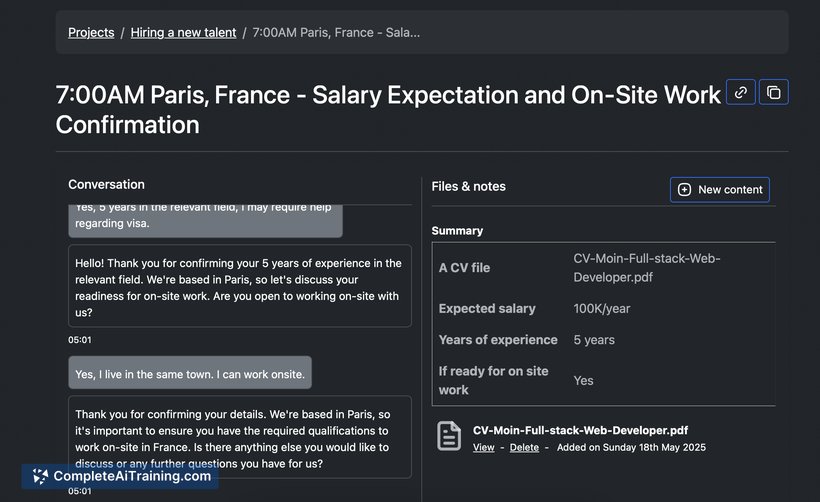The height and width of the screenshot is (502, 820).
Task: Open the Projects breadcrumb link
Action: [x=91, y=32]
